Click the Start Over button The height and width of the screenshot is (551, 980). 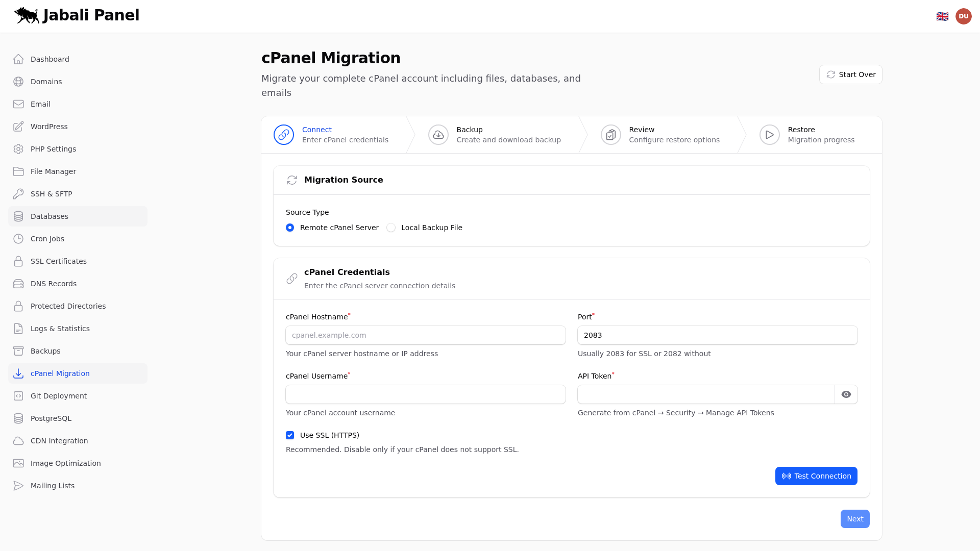pos(850,74)
